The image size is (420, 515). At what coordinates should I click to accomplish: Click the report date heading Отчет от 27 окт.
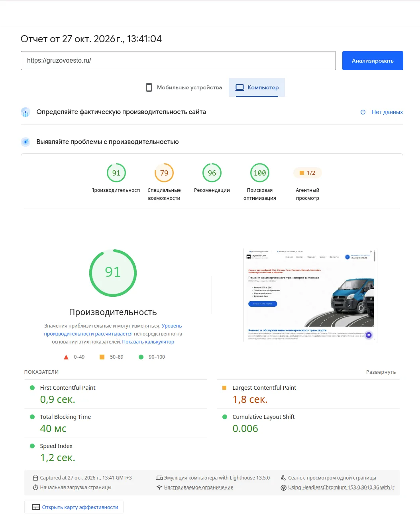point(91,39)
